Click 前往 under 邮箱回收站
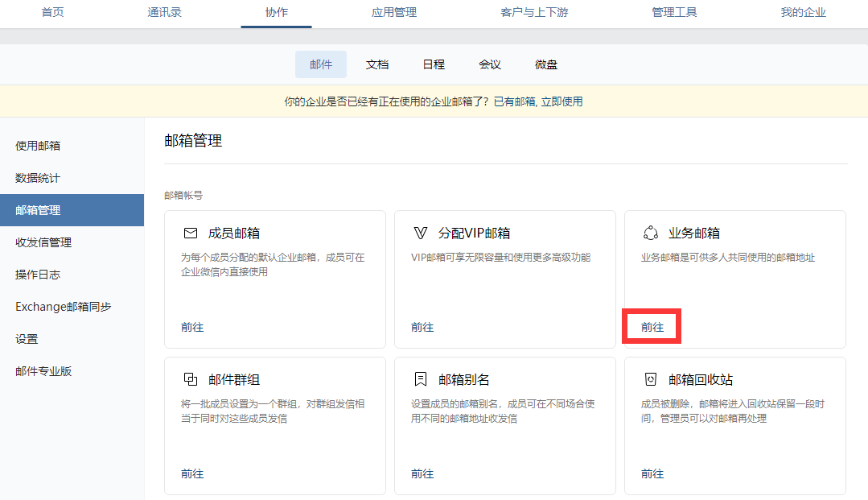Screen dimensions: 868x500 [x=652, y=473]
